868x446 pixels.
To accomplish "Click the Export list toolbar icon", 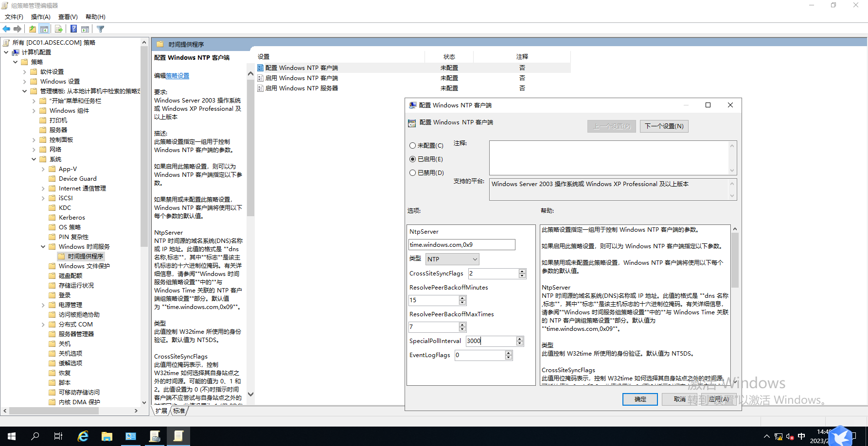I will [58, 29].
